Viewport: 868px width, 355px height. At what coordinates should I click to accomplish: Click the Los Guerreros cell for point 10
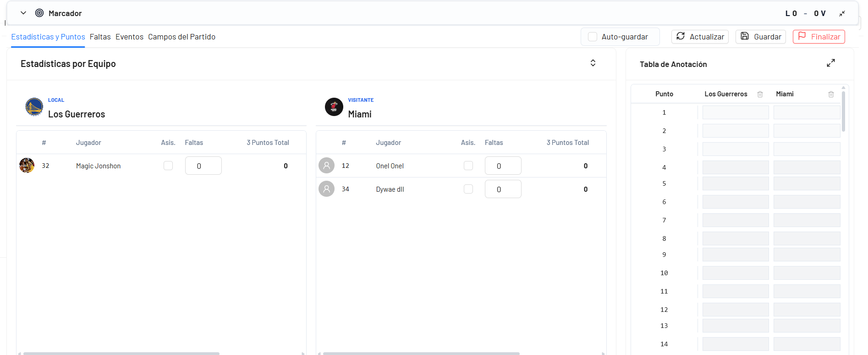pos(736,273)
